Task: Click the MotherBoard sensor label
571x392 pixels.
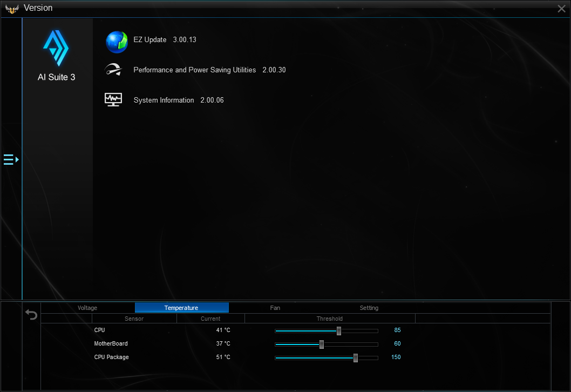Action: point(111,343)
